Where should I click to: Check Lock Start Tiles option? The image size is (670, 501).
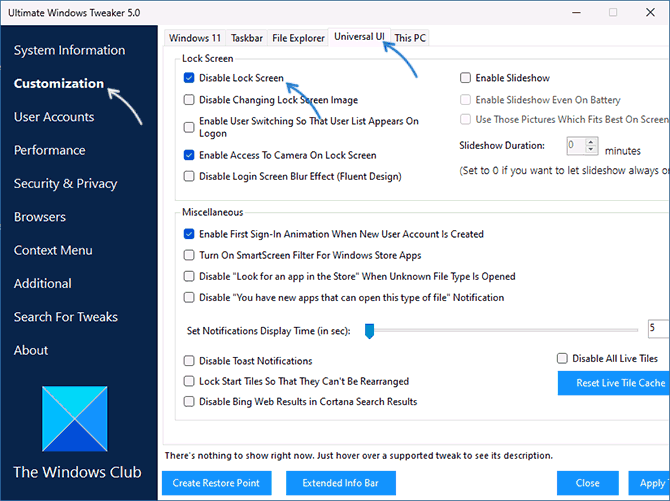click(189, 381)
